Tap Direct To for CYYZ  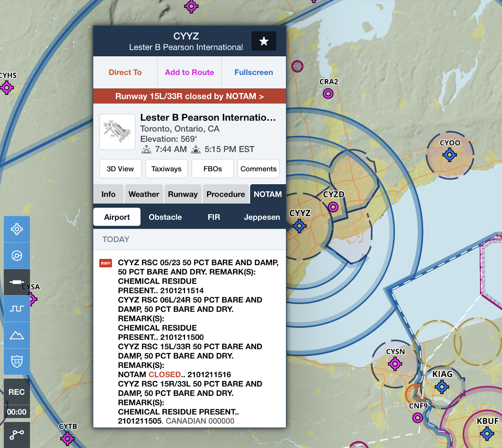coord(125,72)
